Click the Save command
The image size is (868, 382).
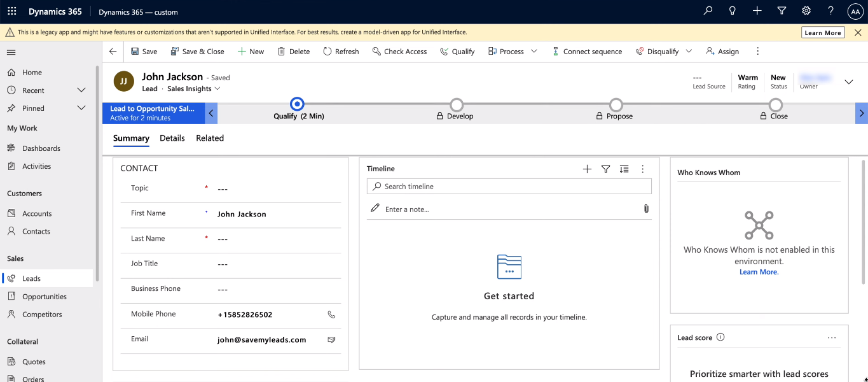tap(144, 52)
